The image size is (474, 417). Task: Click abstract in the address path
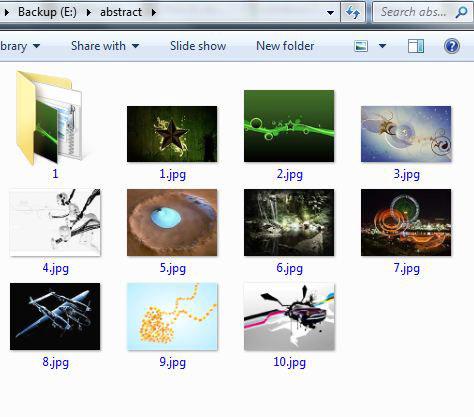point(121,12)
